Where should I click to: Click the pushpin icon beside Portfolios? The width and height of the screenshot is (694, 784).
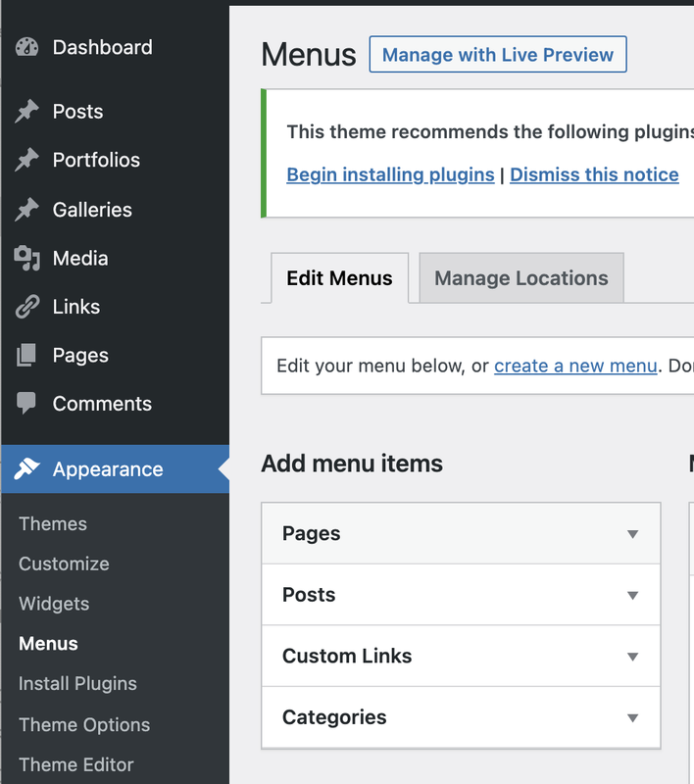click(26, 160)
